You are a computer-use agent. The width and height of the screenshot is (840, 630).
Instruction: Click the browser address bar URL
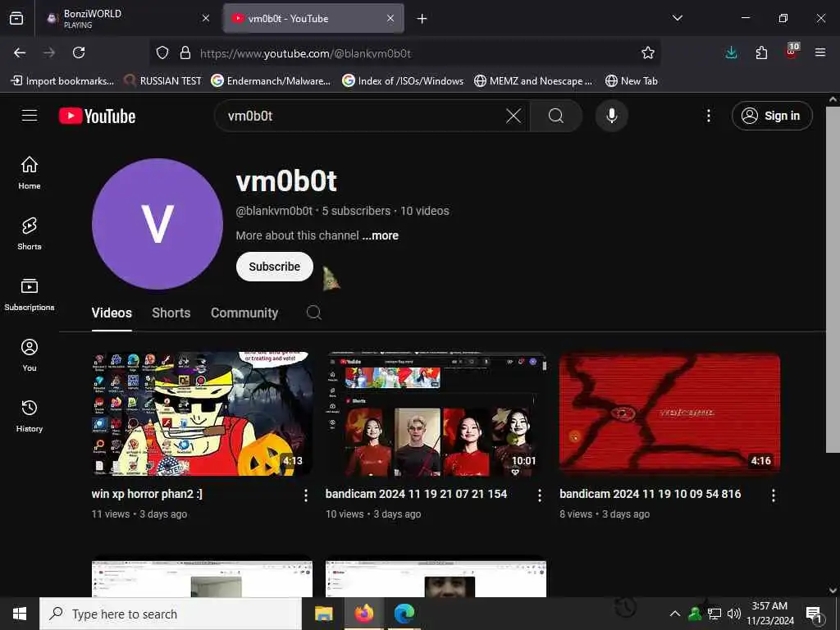pyautogui.click(x=305, y=53)
